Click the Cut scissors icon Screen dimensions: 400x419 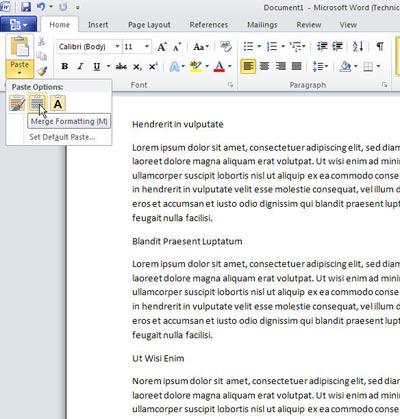click(x=42, y=41)
